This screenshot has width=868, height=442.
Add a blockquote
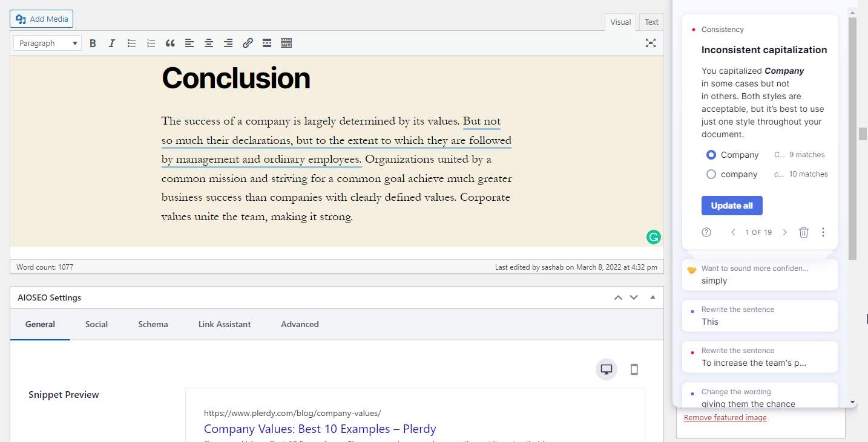pos(170,43)
